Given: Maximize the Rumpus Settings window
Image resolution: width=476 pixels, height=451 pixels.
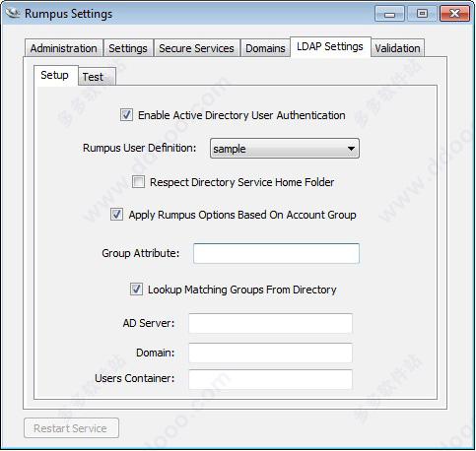Looking at the screenshot, I should 422,14.
